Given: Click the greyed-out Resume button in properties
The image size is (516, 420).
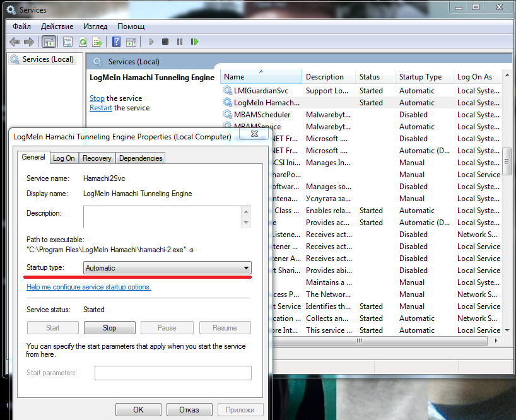Looking at the screenshot, I should [225, 327].
